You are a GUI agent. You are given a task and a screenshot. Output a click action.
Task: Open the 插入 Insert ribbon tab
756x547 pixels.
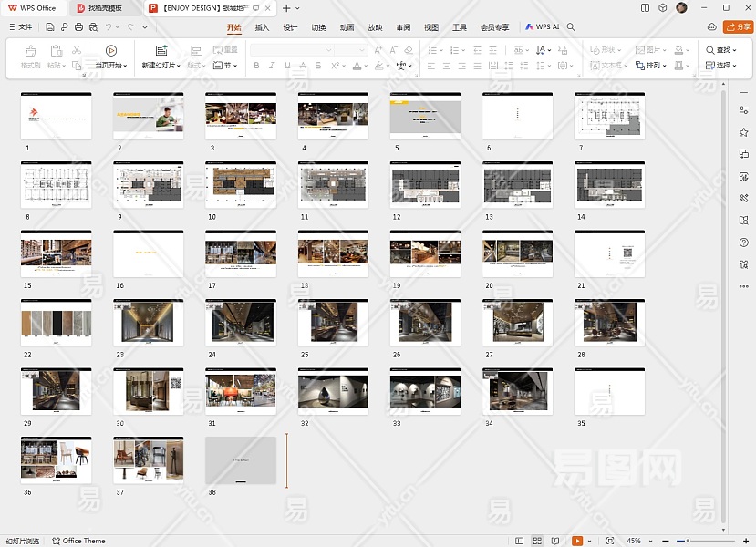click(x=262, y=27)
